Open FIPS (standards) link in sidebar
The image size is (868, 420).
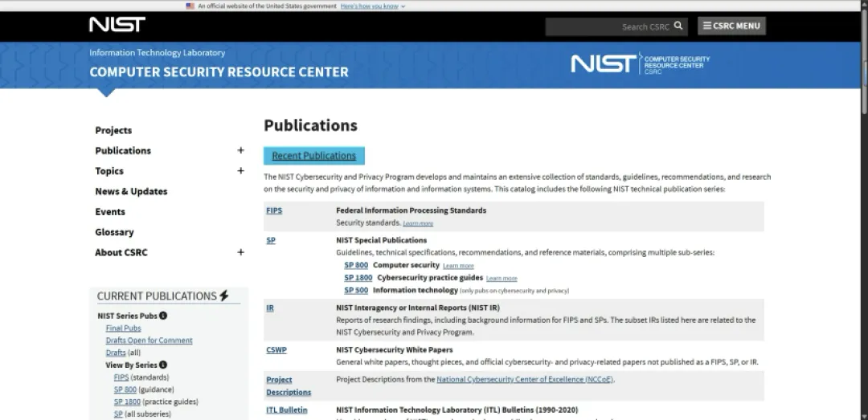(121, 377)
